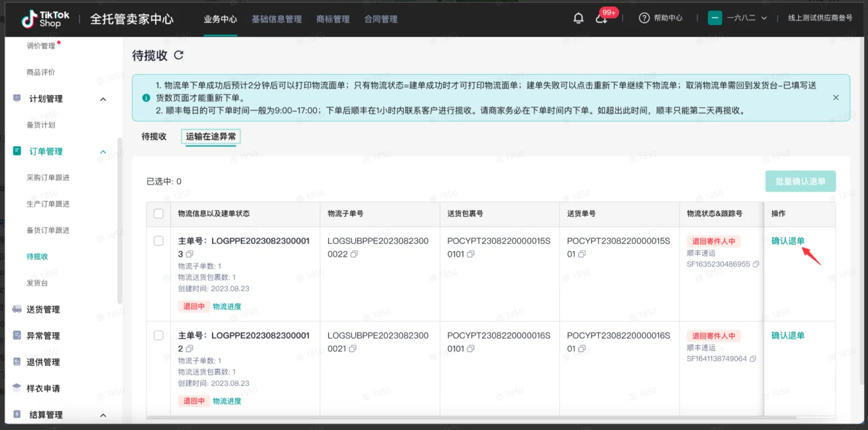View 物流进度 for order LOGPPE20230823000012
The width and height of the screenshot is (868, 430).
[x=227, y=401]
